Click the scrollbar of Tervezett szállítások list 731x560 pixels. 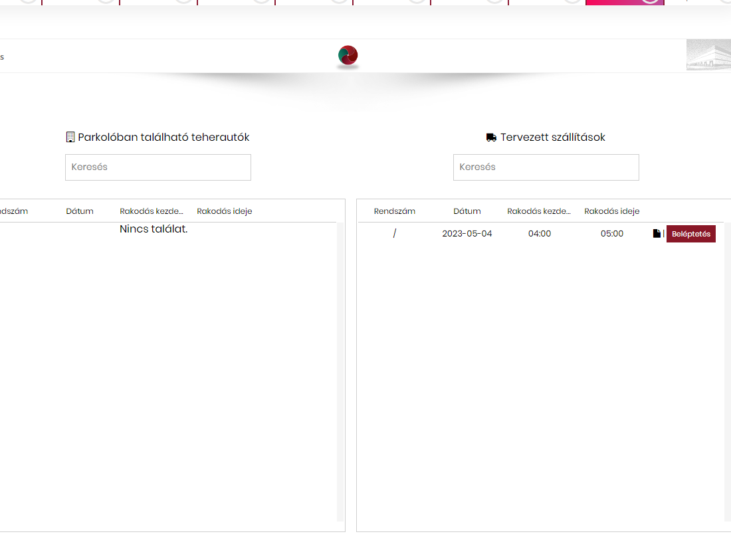coord(727,372)
